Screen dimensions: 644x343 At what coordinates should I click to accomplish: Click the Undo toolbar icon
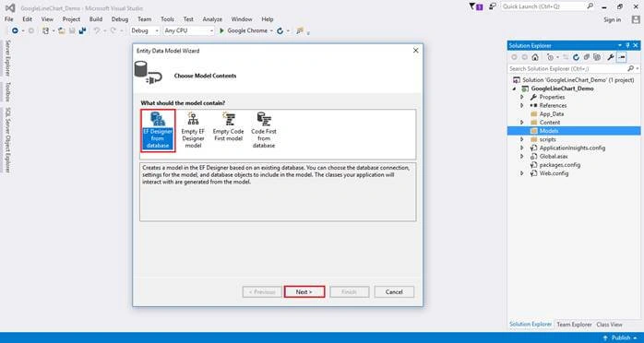click(97, 30)
